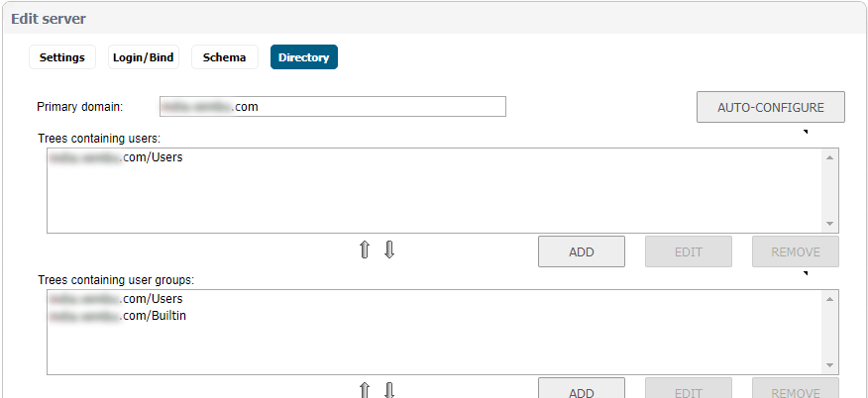The width and height of the screenshot is (868, 398).
Task: Click REMOVE under users trees list
Action: point(796,251)
